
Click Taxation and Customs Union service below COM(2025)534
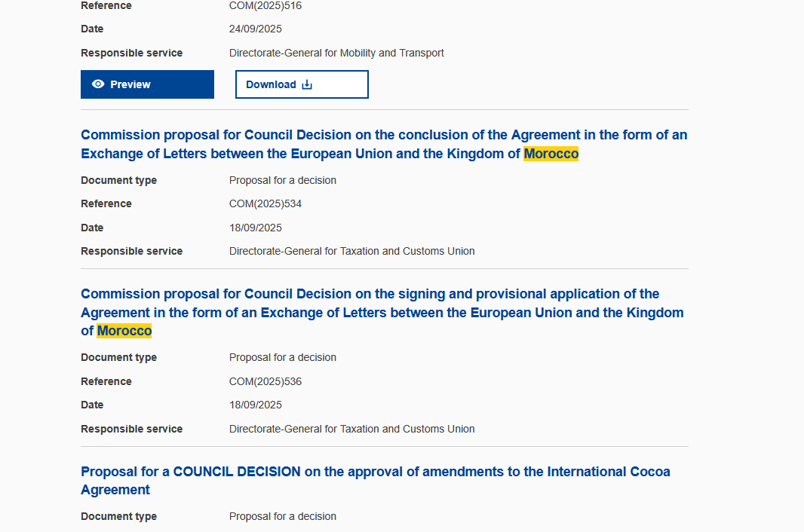(351, 252)
